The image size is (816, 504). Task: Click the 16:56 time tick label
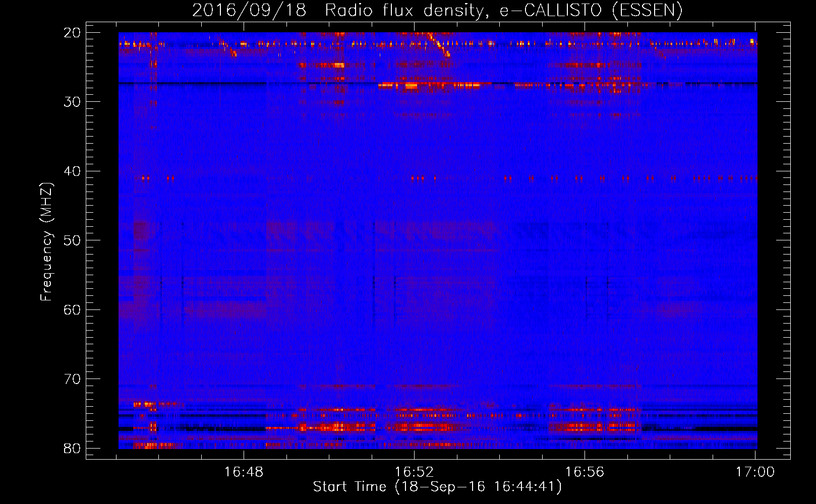pyautogui.click(x=585, y=472)
